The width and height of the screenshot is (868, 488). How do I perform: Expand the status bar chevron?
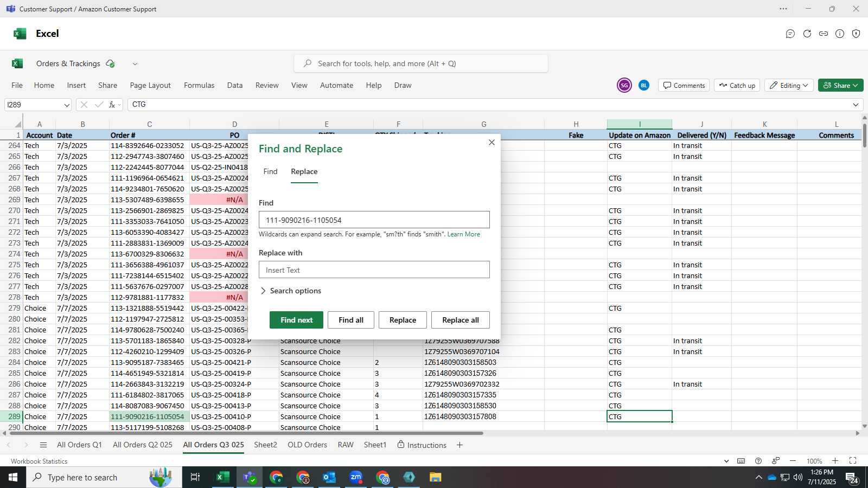click(x=726, y=461)
